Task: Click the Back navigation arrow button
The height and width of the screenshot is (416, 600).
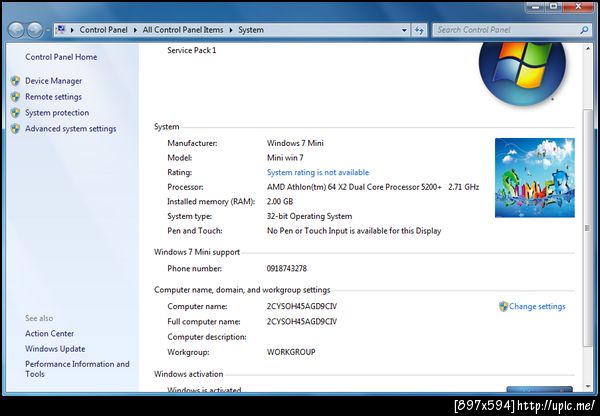Action: pyautogui.click(x=16, y=30)
